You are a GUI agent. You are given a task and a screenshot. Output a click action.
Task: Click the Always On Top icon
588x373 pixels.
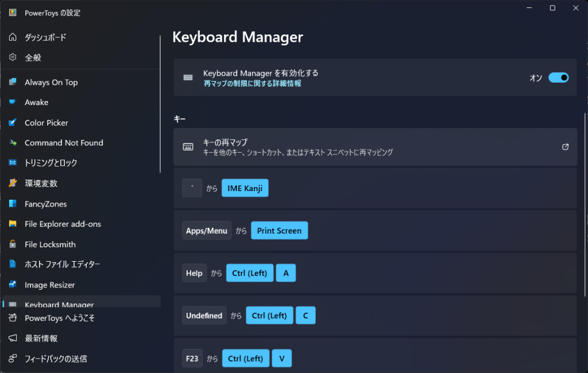point(13,81)
